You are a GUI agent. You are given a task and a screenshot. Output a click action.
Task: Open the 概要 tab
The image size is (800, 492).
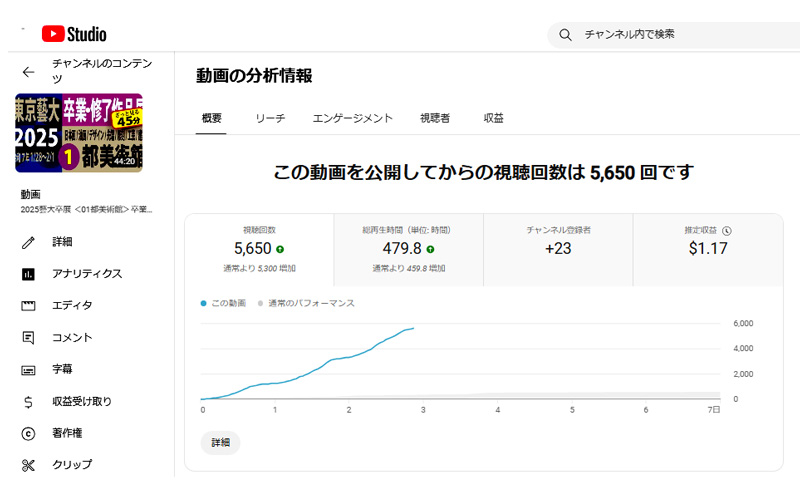click(x=211, y=118)
